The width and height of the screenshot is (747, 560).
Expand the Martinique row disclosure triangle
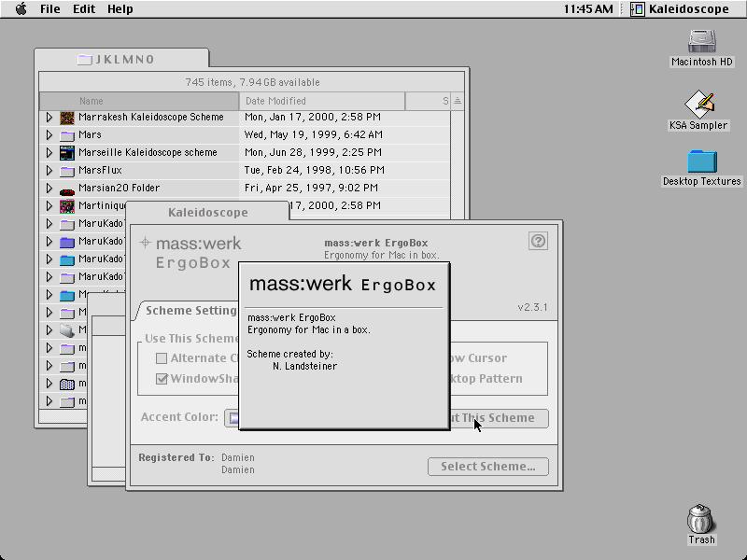49,205
